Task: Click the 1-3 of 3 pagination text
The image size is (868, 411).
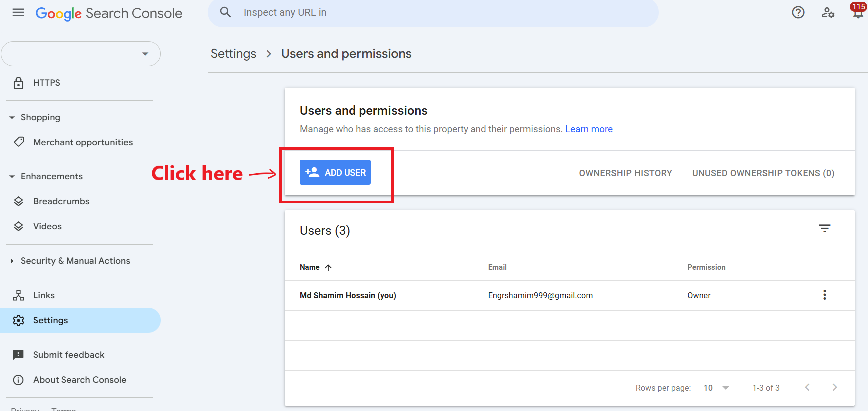Action: coord(766,388)
